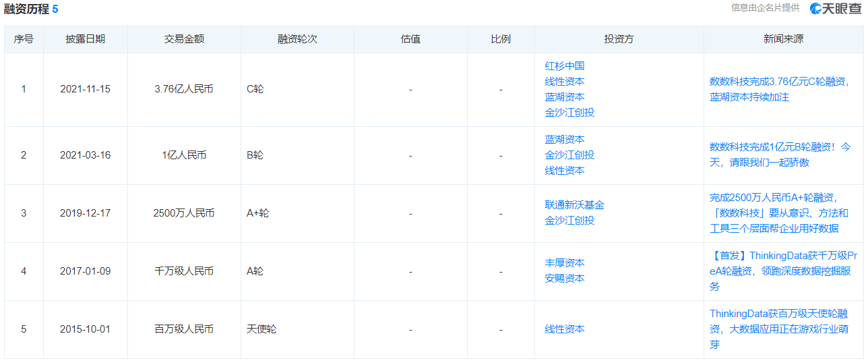Select amount cell 3.76亿人民币
Screen dimensions: 868x363
184,89
